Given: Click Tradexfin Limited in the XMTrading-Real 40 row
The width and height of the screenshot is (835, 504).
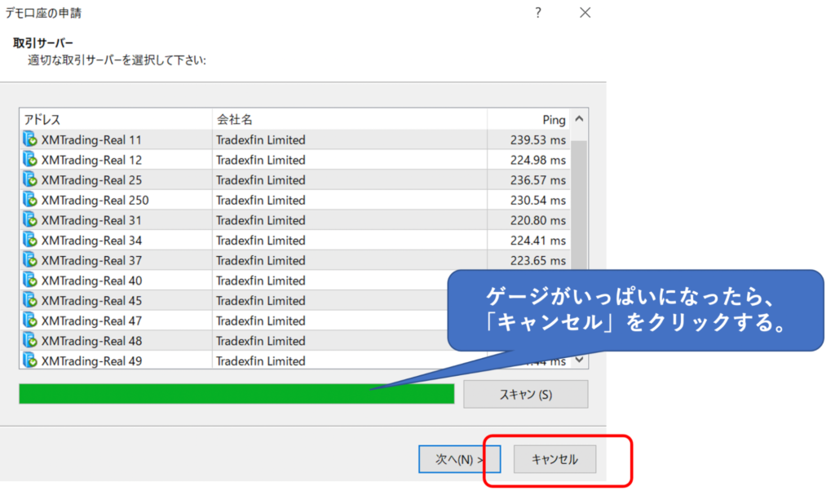Looking at the screenshot, I should 260,281.
